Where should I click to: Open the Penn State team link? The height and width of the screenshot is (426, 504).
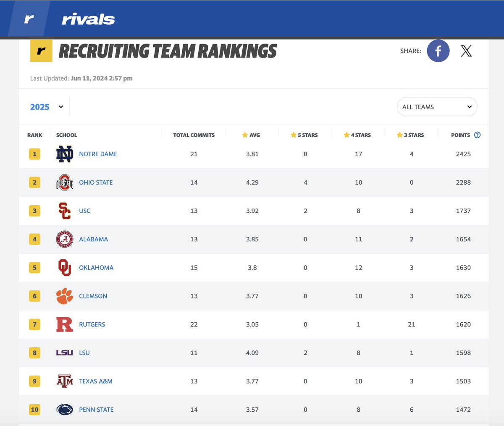96,410
